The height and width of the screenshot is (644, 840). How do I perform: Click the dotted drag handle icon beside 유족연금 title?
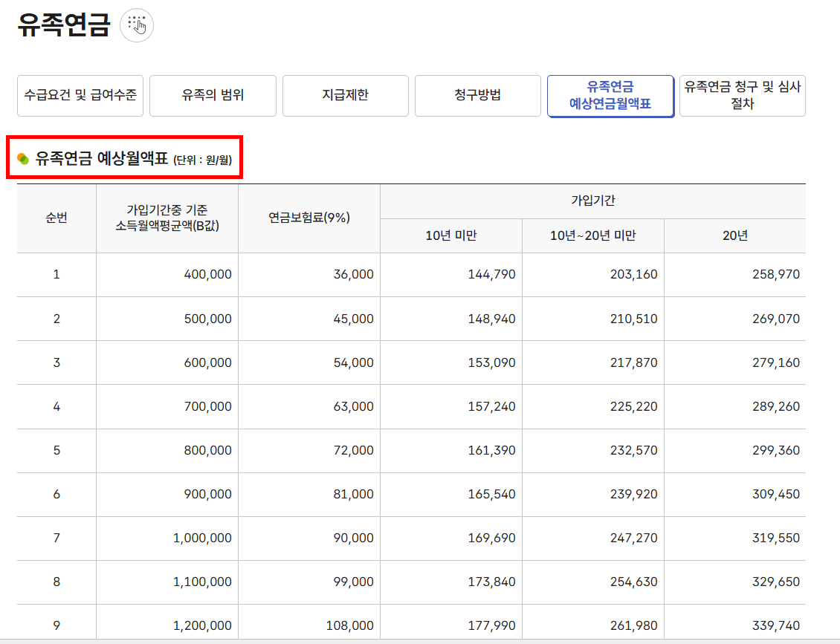tap(136, 25)
